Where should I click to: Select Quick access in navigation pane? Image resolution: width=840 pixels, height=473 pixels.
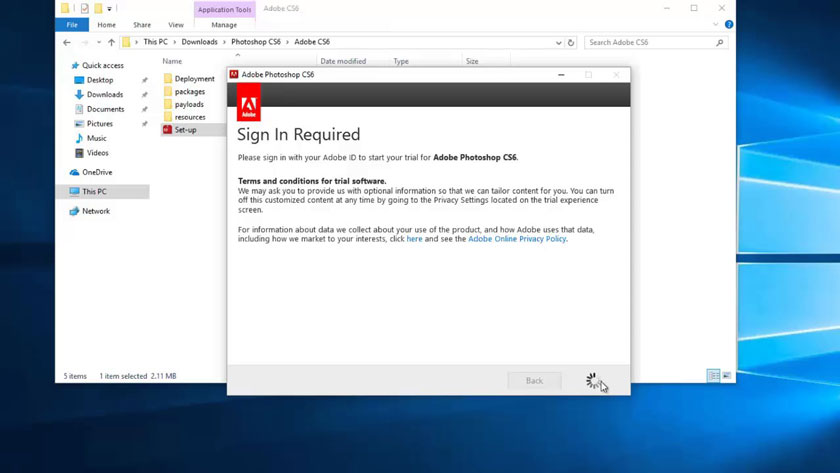click(x=102, y=65)
